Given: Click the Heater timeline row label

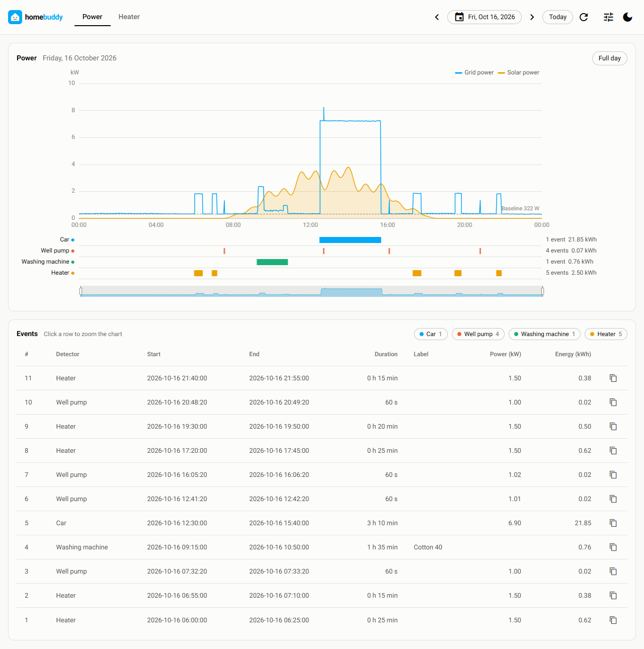Looking at the screenshot, I should (60, 273).
